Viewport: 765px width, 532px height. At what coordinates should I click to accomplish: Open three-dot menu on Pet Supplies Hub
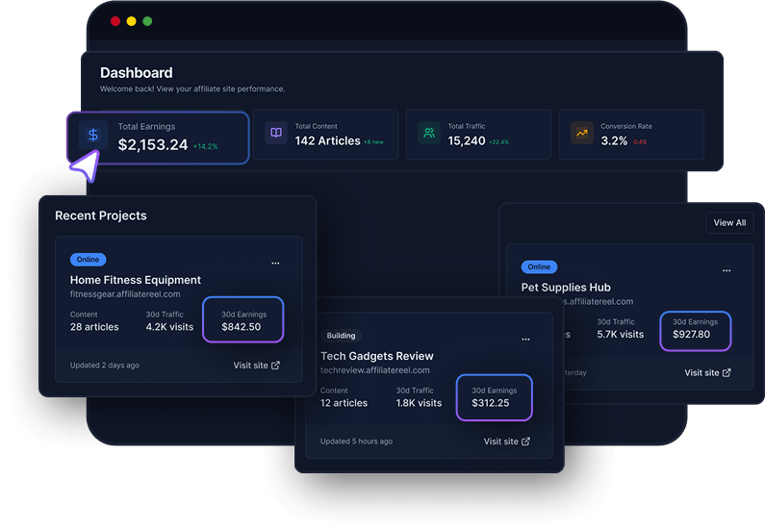[727, 269]
